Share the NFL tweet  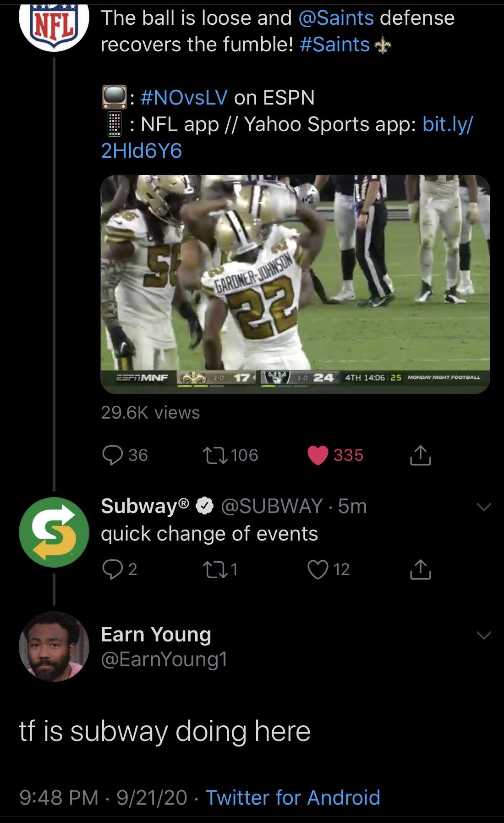click(420, 455)
